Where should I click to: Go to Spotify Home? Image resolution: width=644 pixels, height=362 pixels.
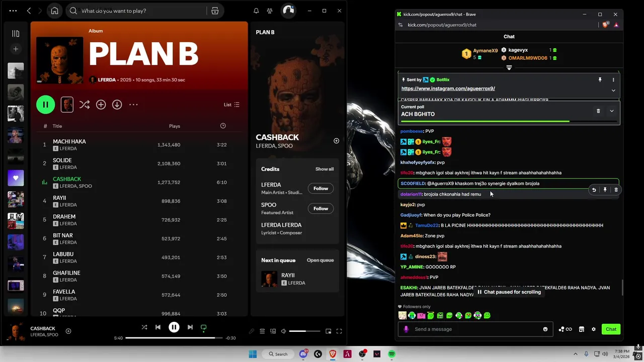coord(54,11)
